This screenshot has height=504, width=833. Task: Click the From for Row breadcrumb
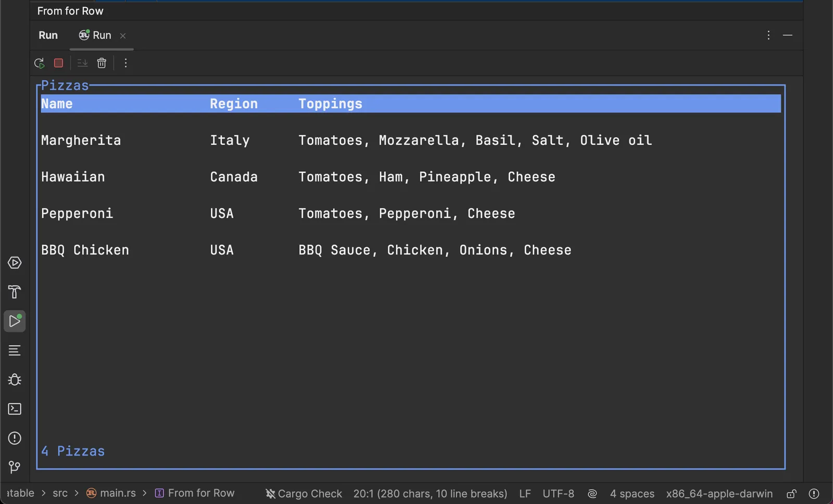(201, 493)
